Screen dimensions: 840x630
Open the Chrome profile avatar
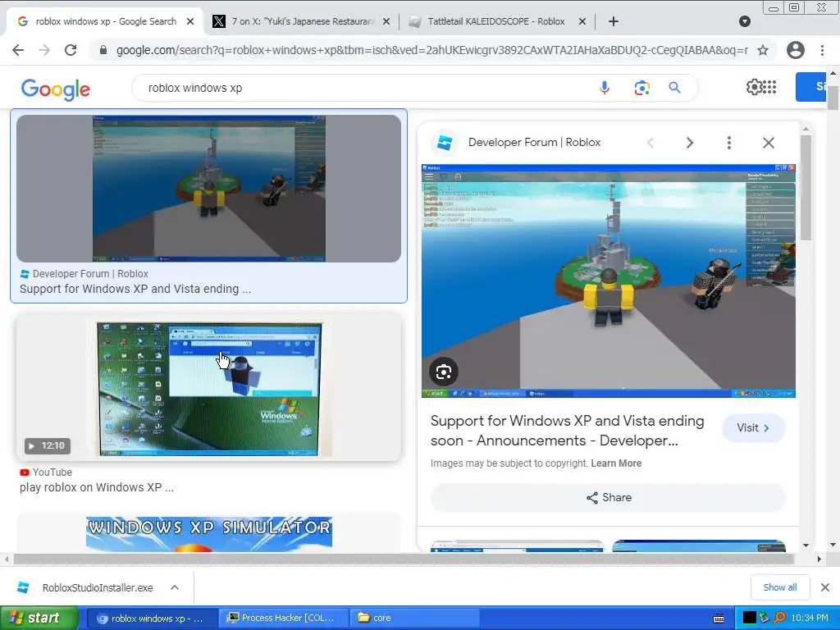pyautogui.click(x=796, y=50)
